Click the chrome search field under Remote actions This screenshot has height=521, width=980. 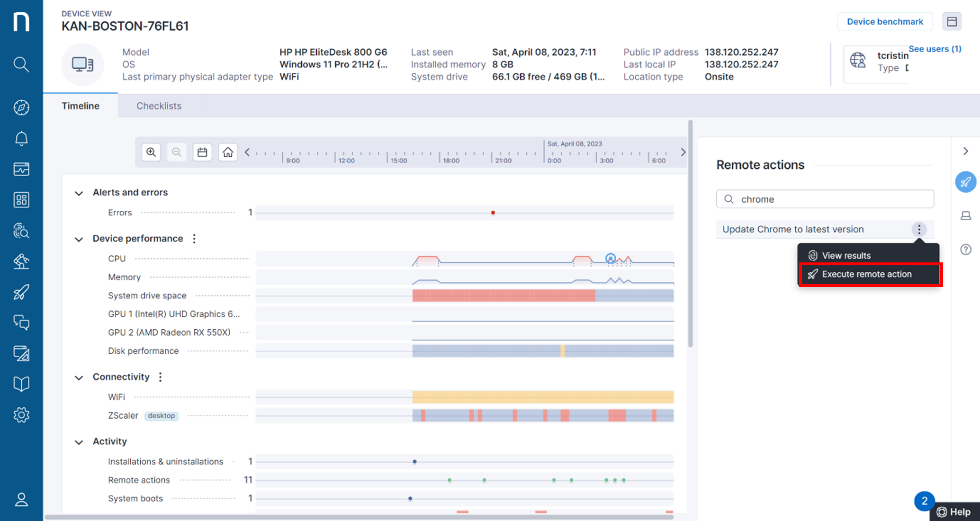pos(825,199)
